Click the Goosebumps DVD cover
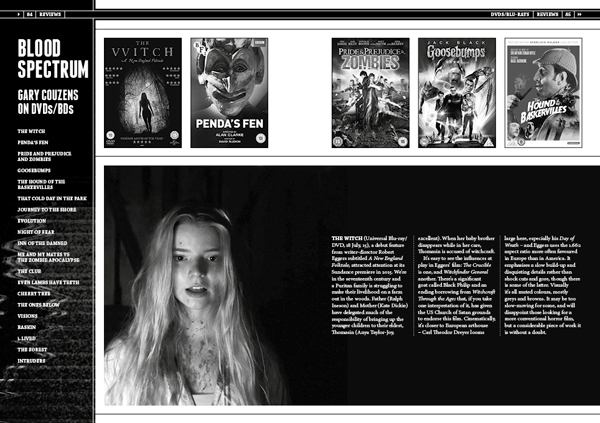The width and height of the screenshot is (600, 423). 457,92
